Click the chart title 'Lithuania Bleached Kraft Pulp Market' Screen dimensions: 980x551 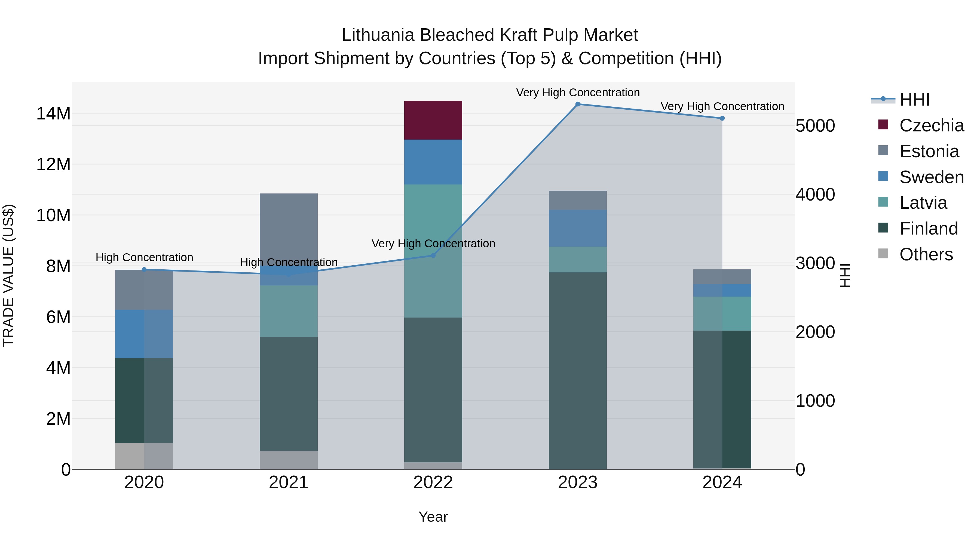(x=490, y=35)
